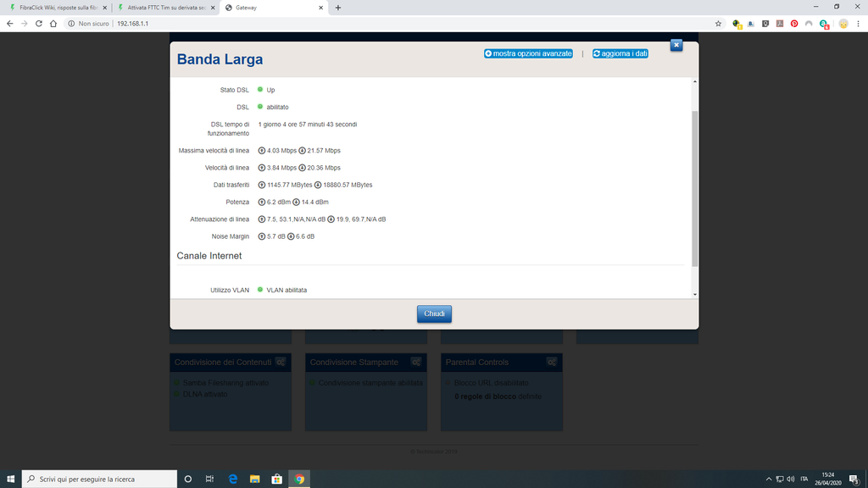This screenshot has width=868, height=488.
Task: Click the 'VLAN abilitata' status text
Action: (287, 290)
